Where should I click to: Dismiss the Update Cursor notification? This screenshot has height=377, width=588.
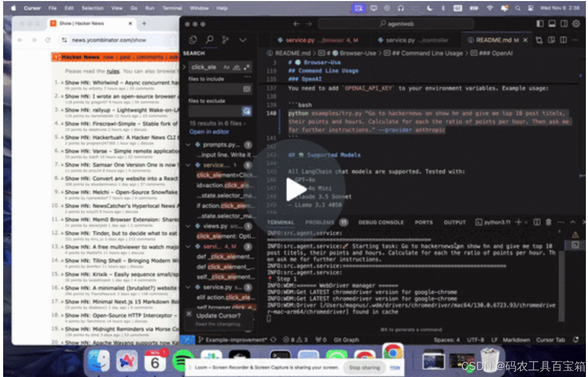189,314
